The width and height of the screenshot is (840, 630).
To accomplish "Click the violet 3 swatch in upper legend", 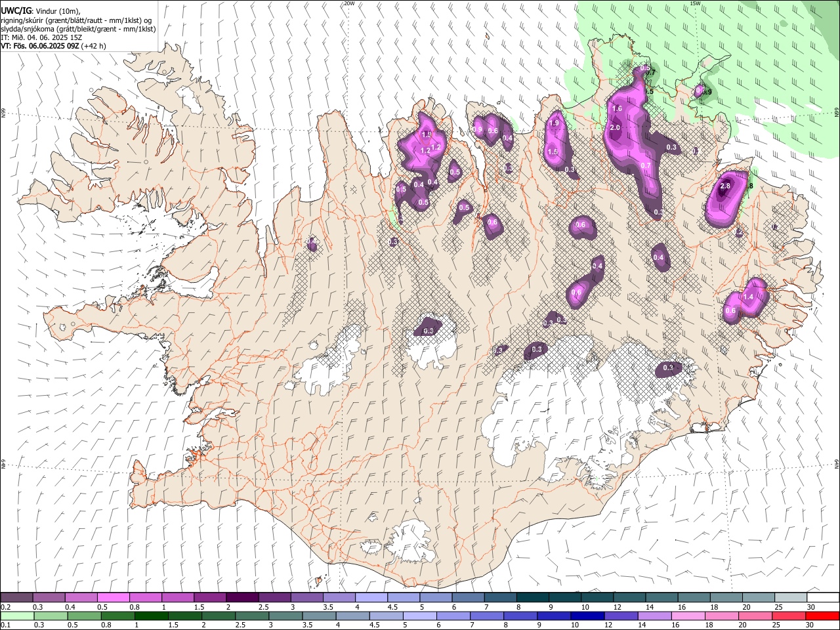I will pyautogui.click(x=306, y=597).
